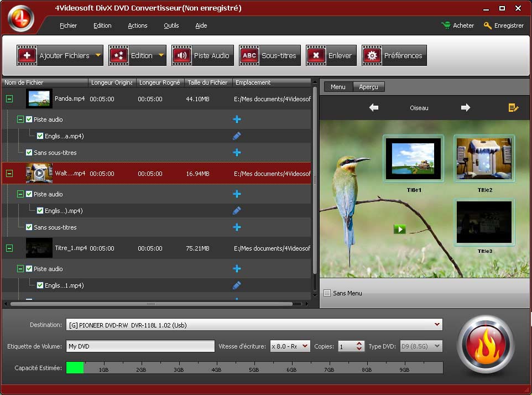The width and height of the screenshot is (532, 395).
Task: Edit Englis...1.mp4) audio track pencil
Action: tap(237, 285)
